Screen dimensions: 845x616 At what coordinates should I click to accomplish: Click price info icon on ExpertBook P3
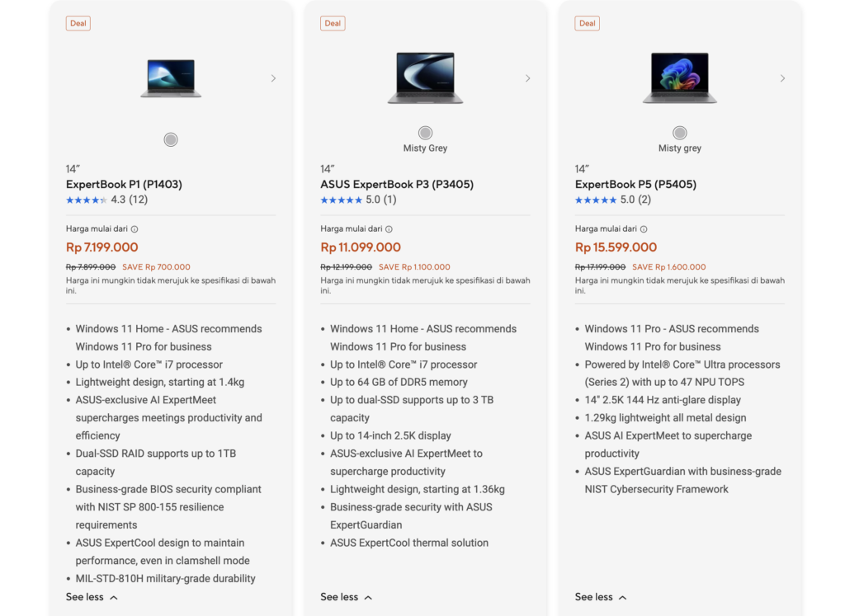(x=389, y=229)
